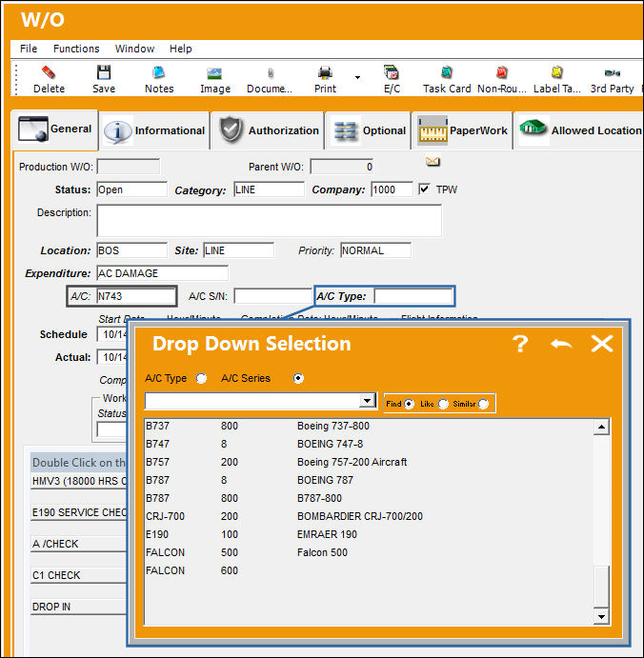
Task: Open the Task Card toolbar icon
Action: [x=446, y=72]
